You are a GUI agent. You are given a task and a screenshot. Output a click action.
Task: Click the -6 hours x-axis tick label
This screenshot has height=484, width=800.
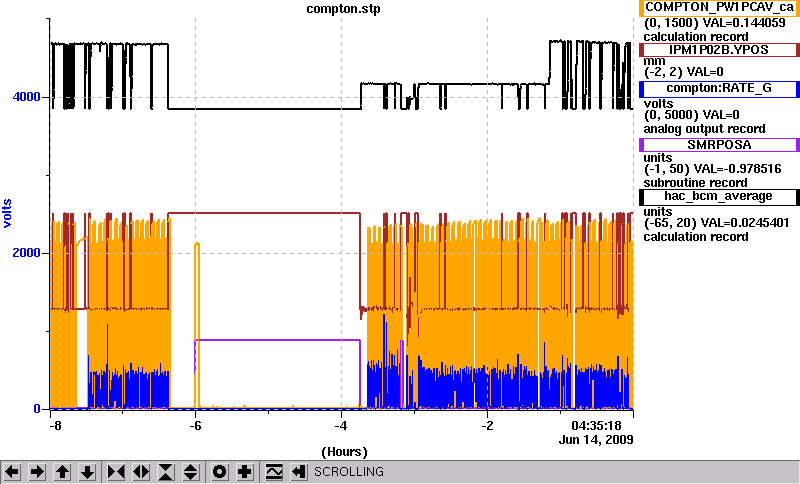pyautogui.click(x=195, y=425)
